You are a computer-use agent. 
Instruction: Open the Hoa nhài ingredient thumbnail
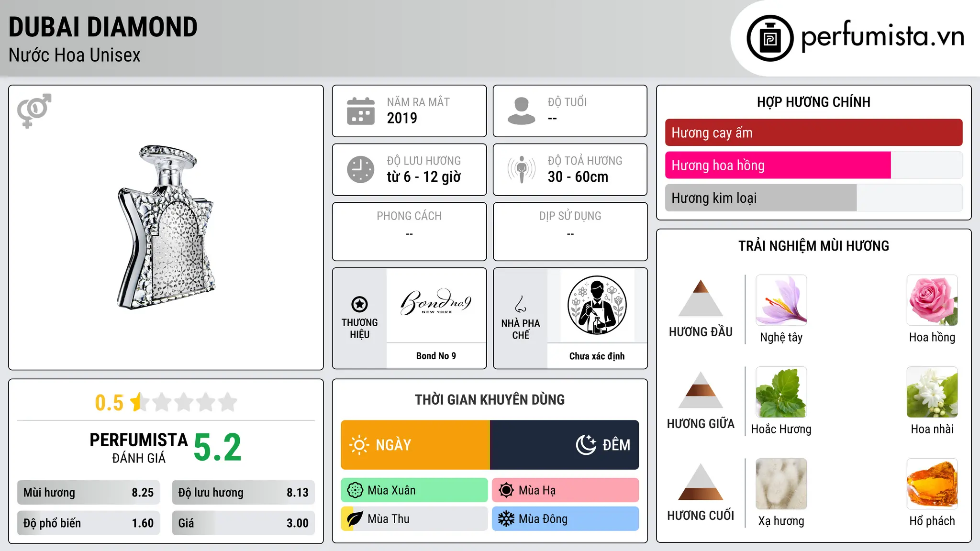tap(932, 392)
